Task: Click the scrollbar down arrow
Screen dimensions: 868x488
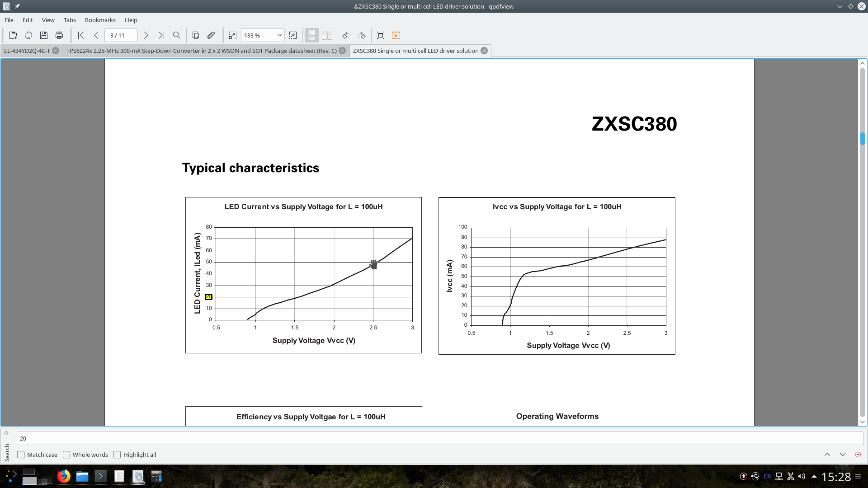Action: pos(863,422)
